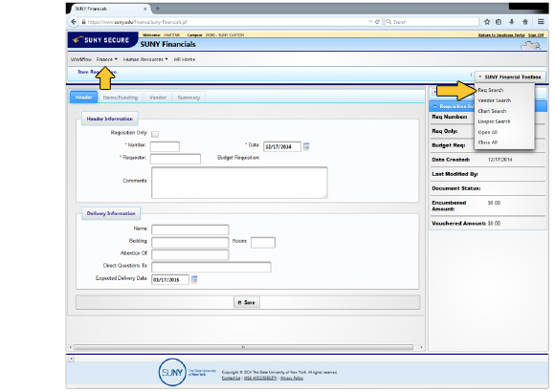Click the Save button

coord(247,302)
